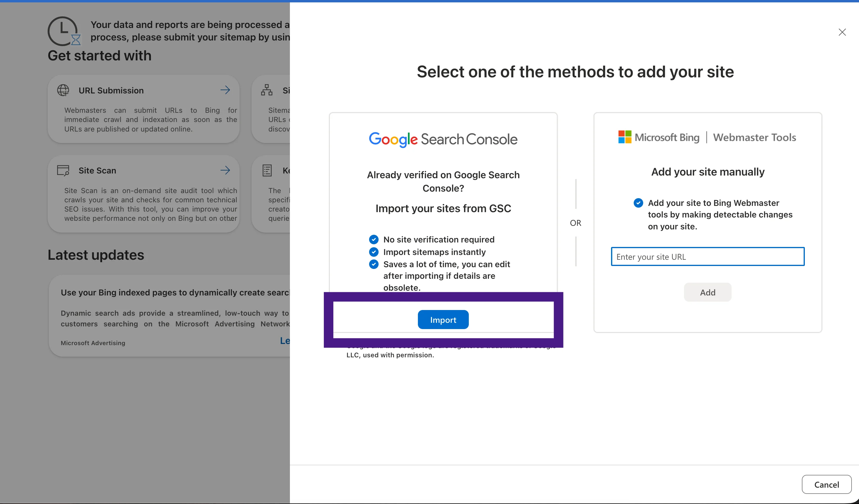859x504 pixels.
Task: Click checkmark beside Add your site to Bing
Action: 638,203
